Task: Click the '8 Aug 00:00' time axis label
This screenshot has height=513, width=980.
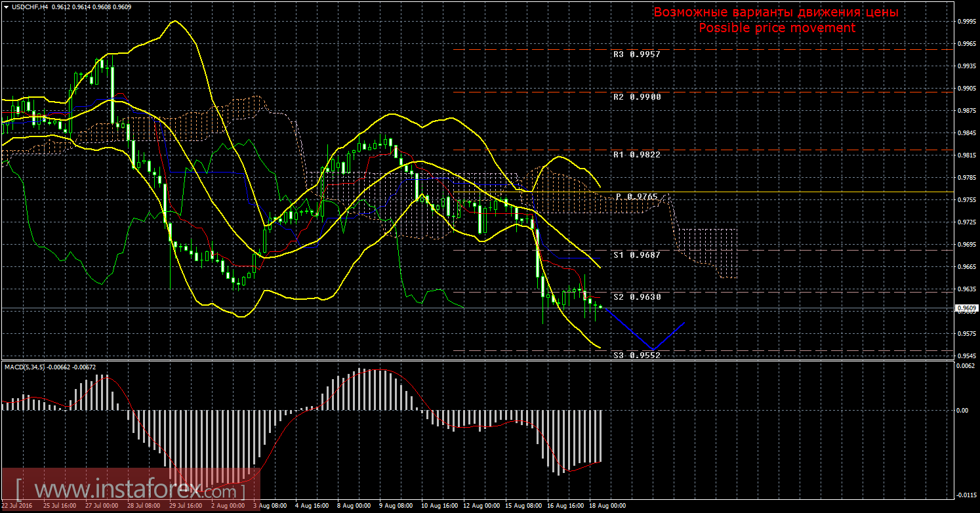Action: [x=356, y=506]
